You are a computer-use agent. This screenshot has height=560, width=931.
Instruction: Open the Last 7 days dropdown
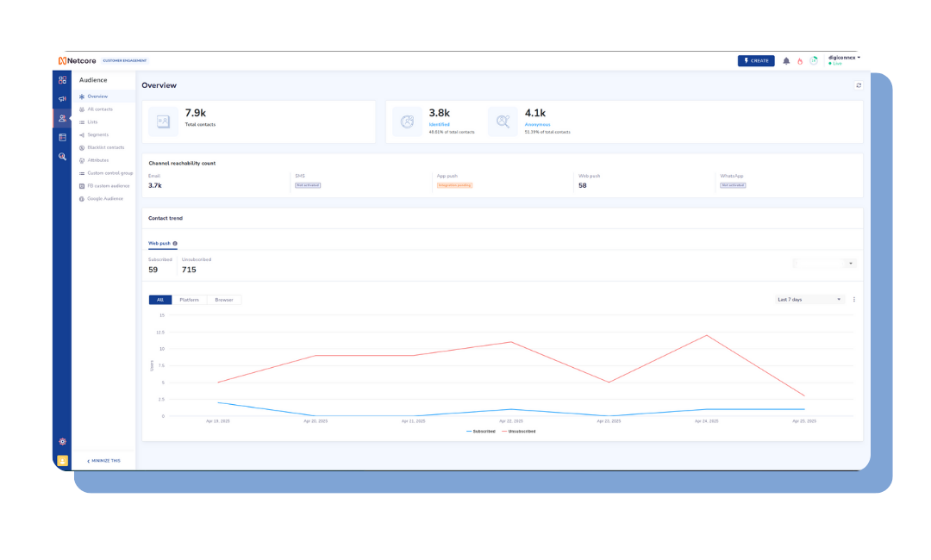[809, 300]
